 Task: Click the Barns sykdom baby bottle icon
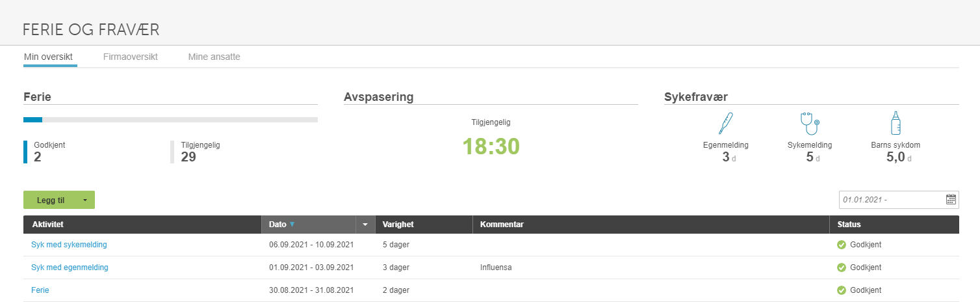(896, 123)
